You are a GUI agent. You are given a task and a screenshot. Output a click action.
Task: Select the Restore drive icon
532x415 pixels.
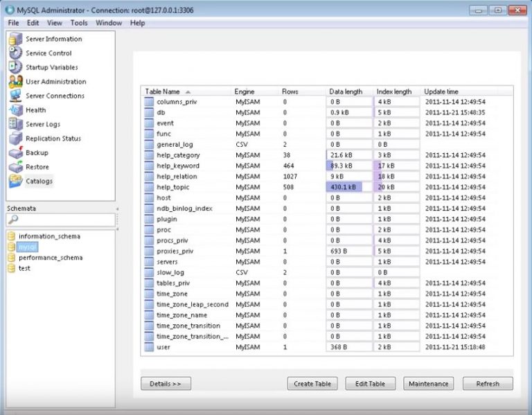[x=15, y=167]
